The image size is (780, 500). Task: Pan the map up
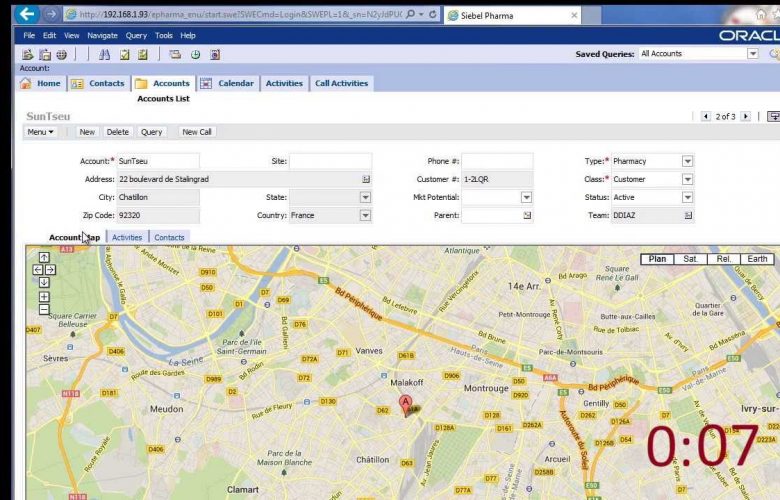click(44, 257)
